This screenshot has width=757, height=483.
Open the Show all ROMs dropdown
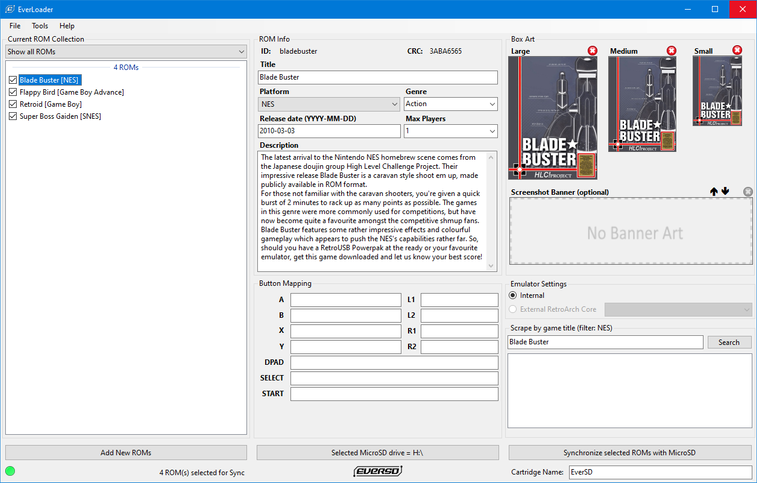pos(126,52)
